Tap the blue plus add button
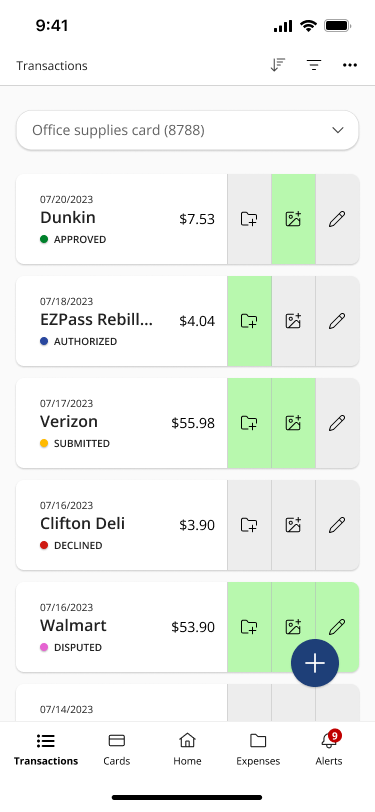The image size is (375, 812). pos(315,663)
